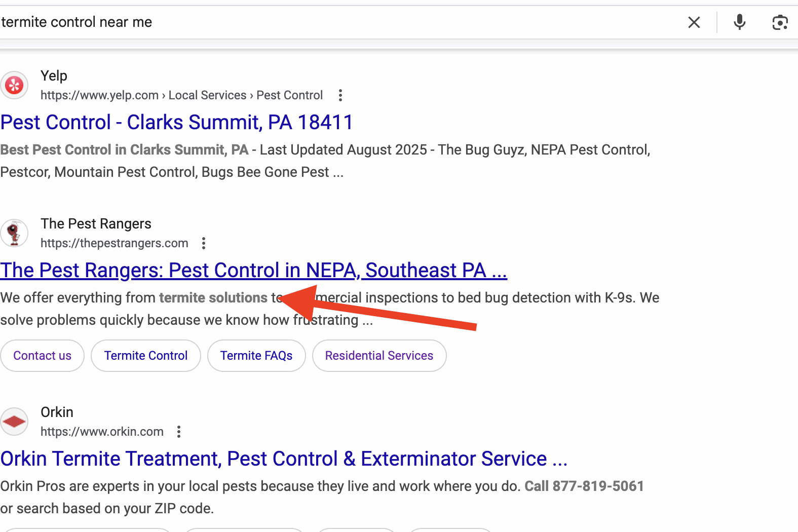Image resolution: width=798 pixels, height=532 pixels.
Task: Open the three-dot menu for thepestrangers.com result
Action: tap(204, 243)
